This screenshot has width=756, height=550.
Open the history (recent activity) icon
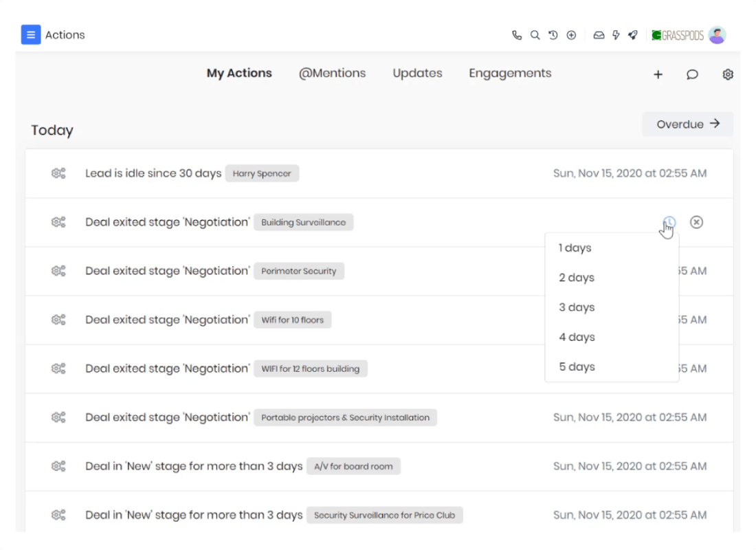point(553,35)
